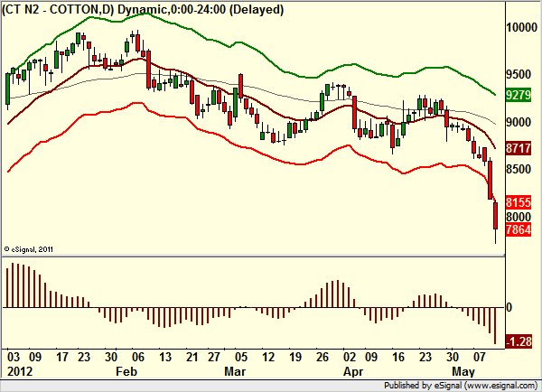The image size is (542, 392).
Task: Click the 8500 price axis label
Action: click(x=519, y=170)
